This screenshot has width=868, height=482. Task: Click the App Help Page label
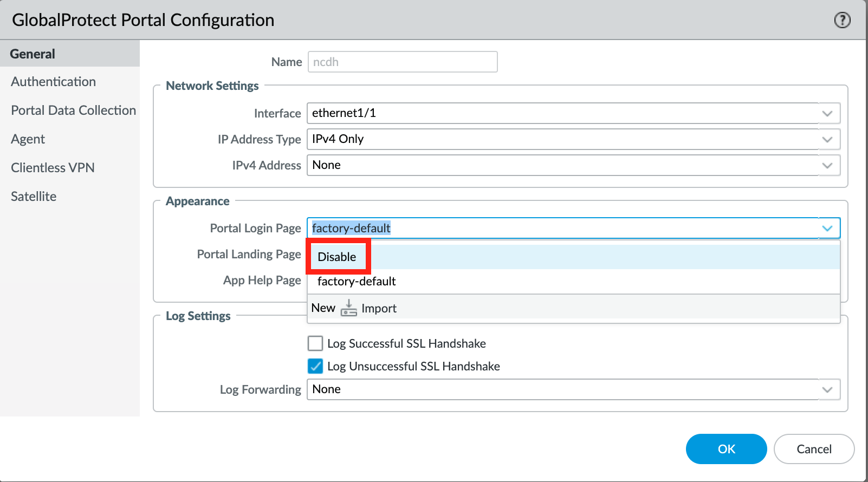click(262, 280)
